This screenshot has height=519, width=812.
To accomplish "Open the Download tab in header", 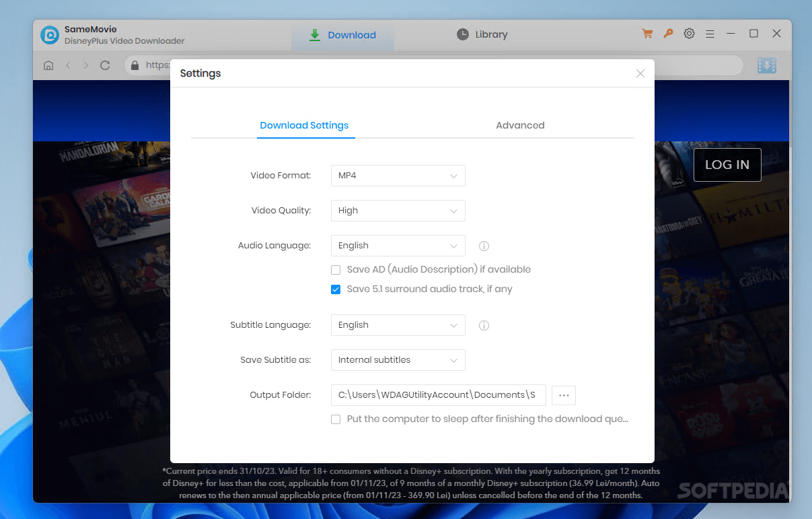I will [x=343, y=35].
